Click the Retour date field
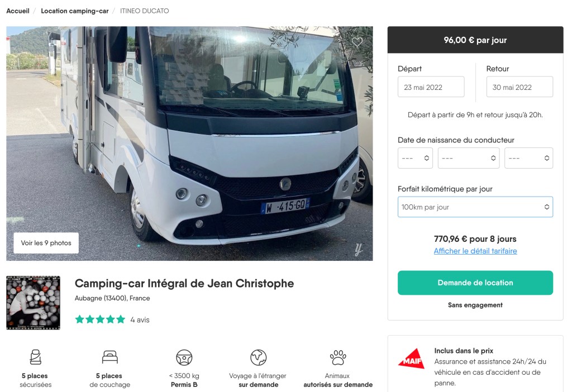 point(519,87)
